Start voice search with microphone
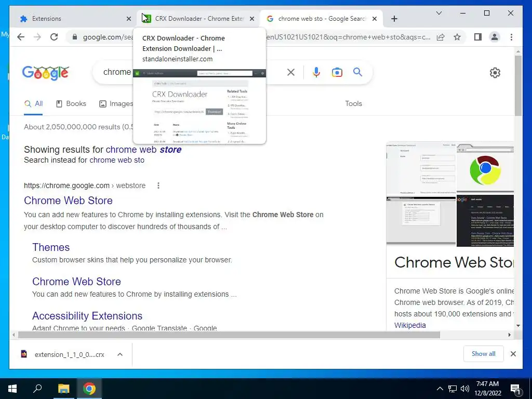Image resolution: width=532 pixels, height=399 pixels. (316, 72)
